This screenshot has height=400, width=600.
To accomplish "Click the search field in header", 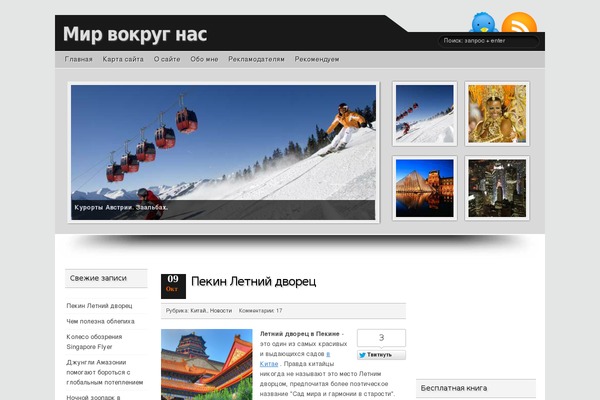I will pos(489,41).
